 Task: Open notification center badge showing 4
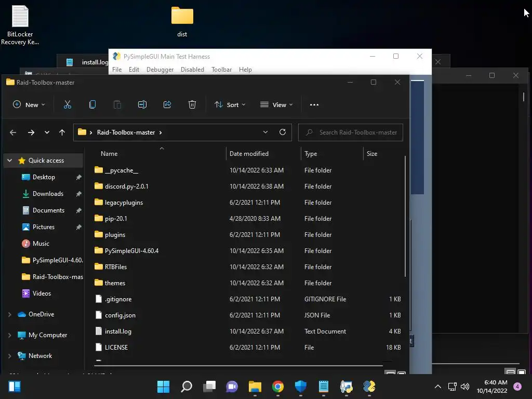[x=517, y=387]
